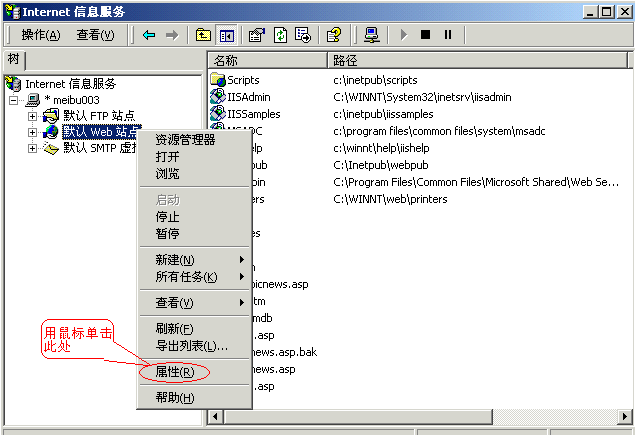Click the pause item toolbar button
635x435 pixels.
point(447,35)
